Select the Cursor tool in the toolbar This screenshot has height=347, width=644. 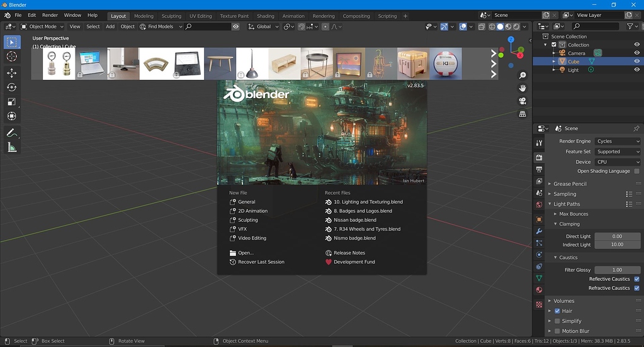11,57
